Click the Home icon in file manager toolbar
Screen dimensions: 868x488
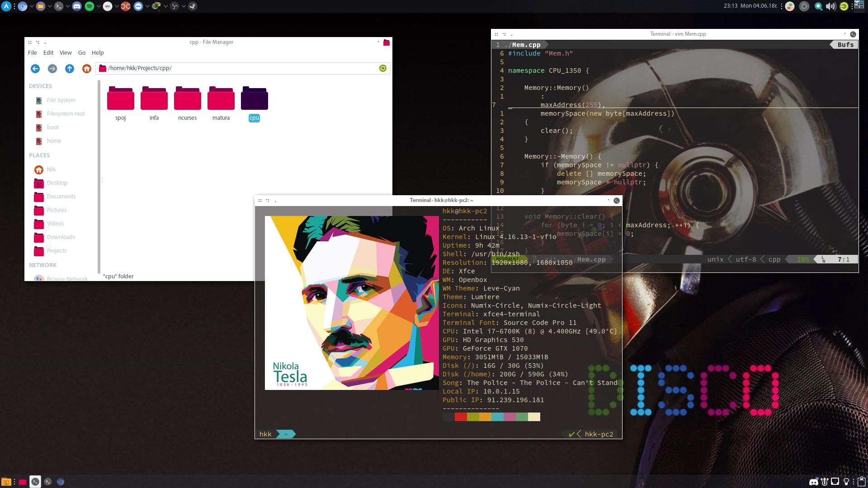(86, 68)
